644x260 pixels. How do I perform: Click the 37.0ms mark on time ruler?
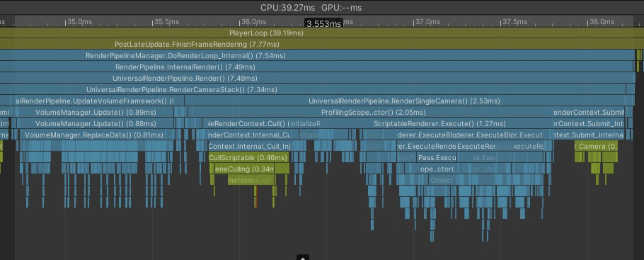(x=425, y=21)
